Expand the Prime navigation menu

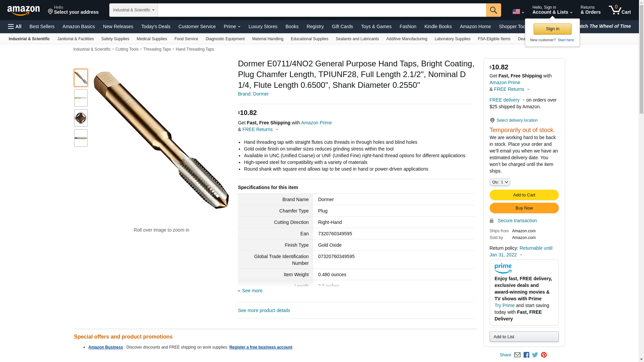tap(232, 26)
